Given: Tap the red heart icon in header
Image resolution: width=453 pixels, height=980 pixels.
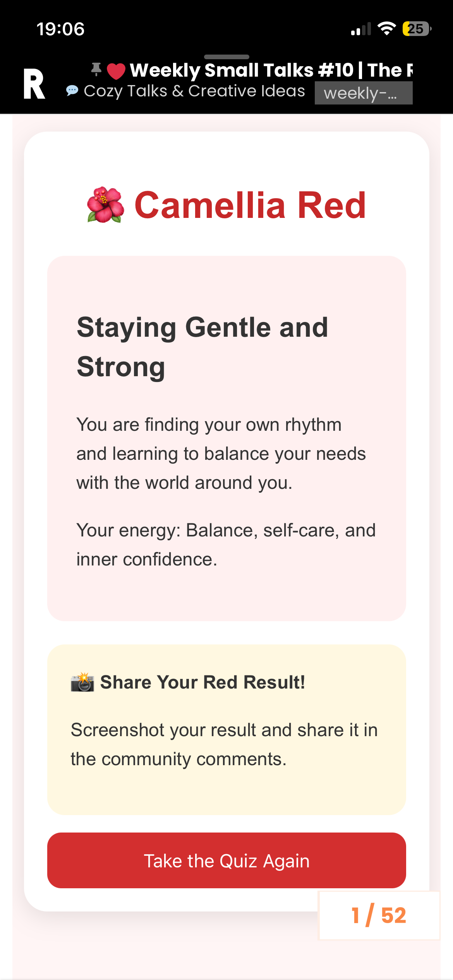Looking at the screenshot, I should [116, 71].
